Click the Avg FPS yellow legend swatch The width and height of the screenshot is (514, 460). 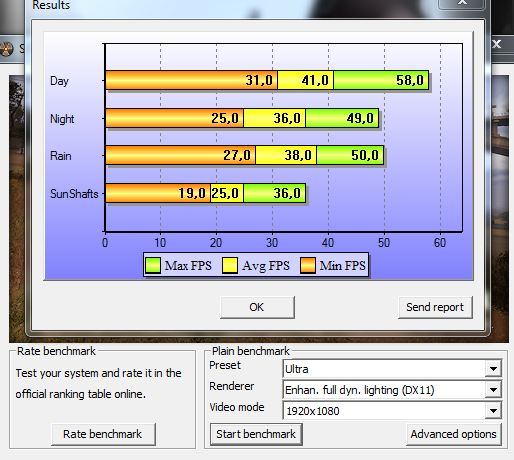pos(230,265)
